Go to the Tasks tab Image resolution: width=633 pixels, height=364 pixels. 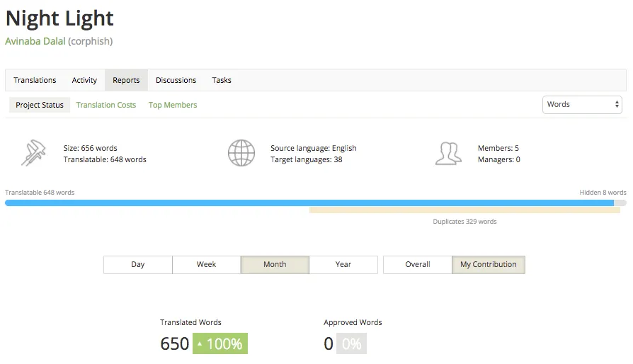click(x=222, y=80)
